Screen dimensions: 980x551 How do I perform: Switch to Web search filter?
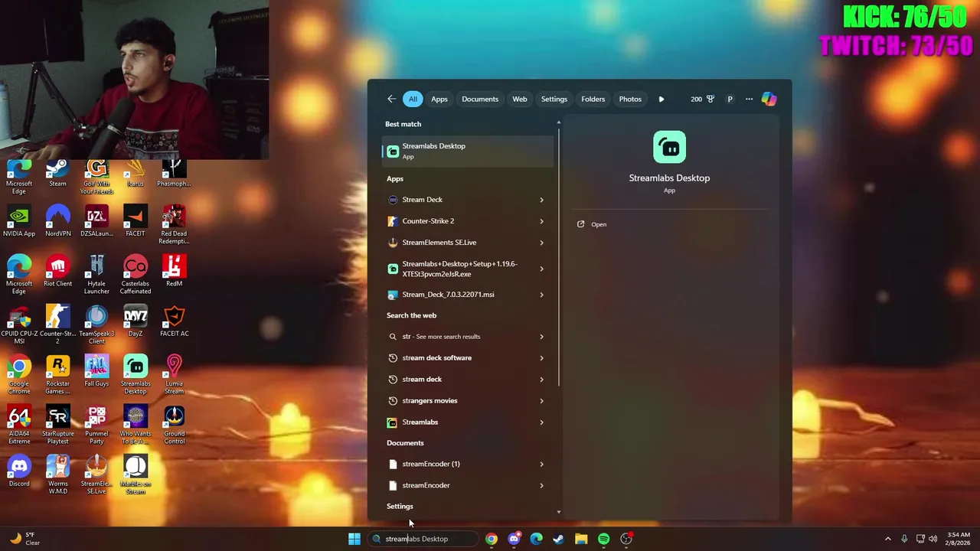click(x=520, y=99)
